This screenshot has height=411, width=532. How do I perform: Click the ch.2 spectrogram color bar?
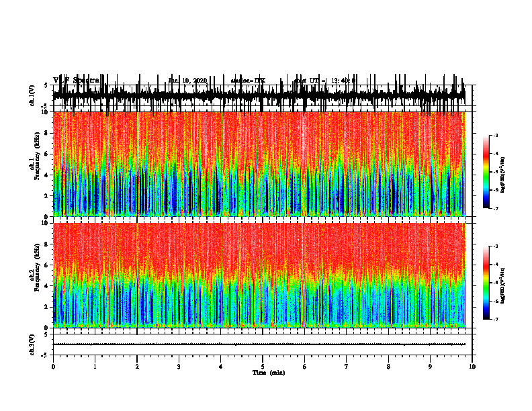point(486,283)
